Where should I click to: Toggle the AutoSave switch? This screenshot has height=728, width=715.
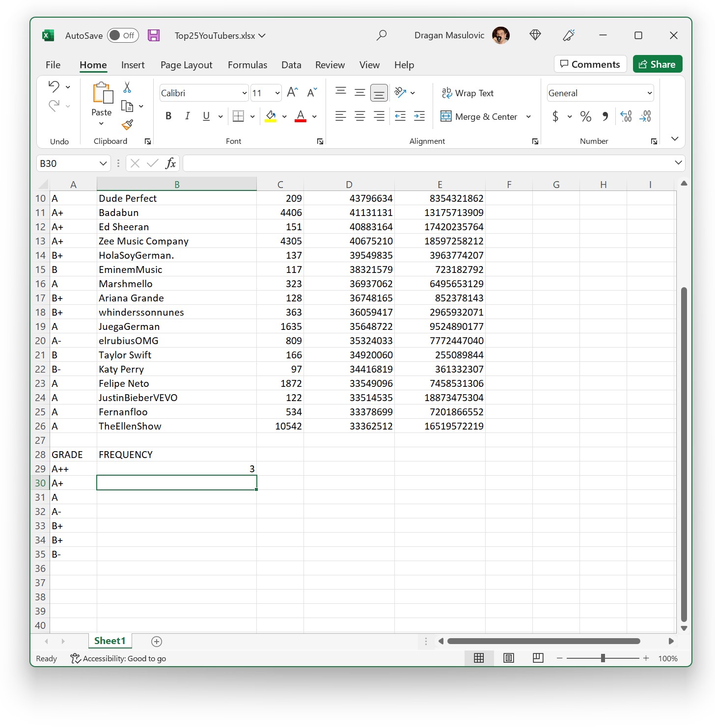123,35
